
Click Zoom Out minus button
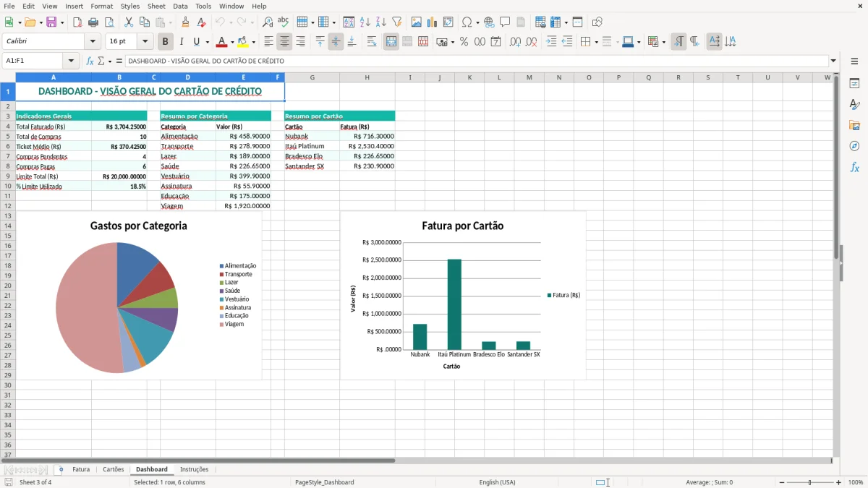click(782, 482)
